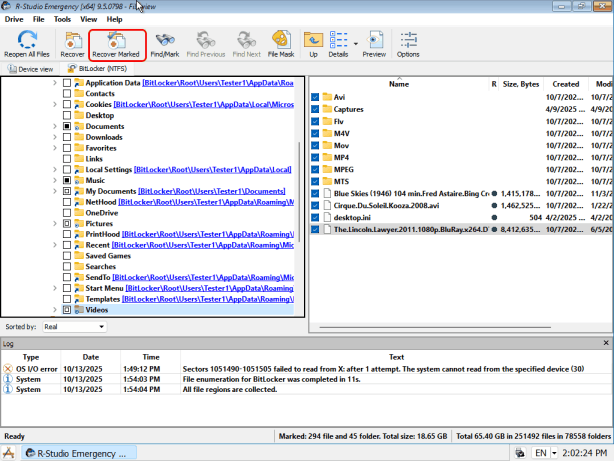Open the Options settings icon

pyautogui.click(x=408, y=44)
